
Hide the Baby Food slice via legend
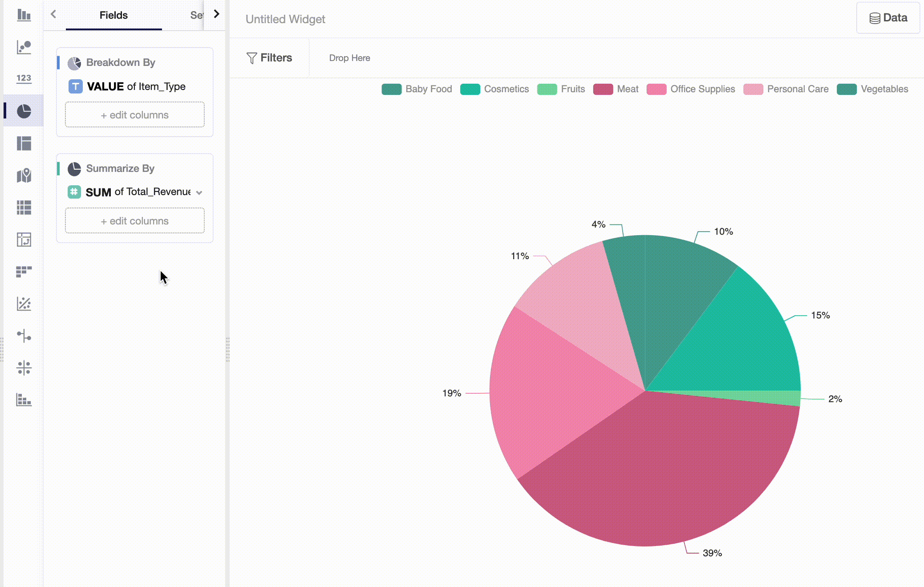pos(417,89)
